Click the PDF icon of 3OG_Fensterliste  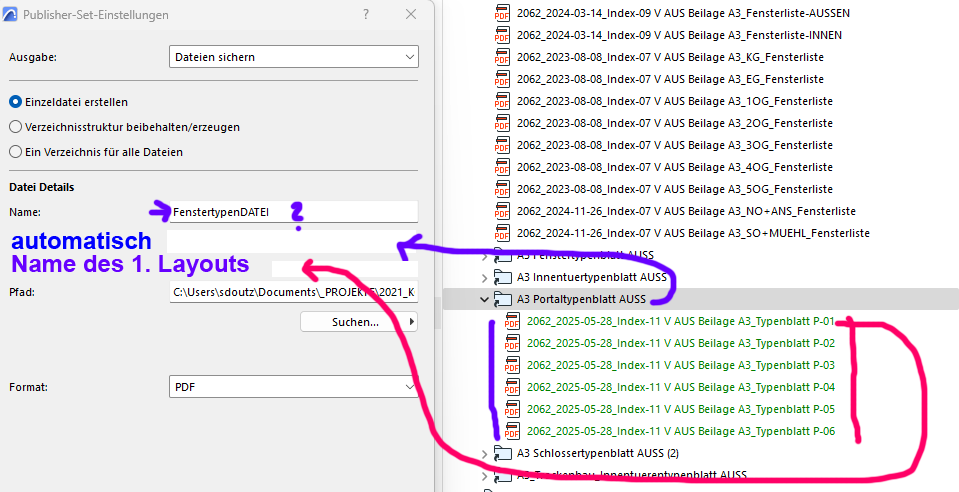[x=502, y=146]
